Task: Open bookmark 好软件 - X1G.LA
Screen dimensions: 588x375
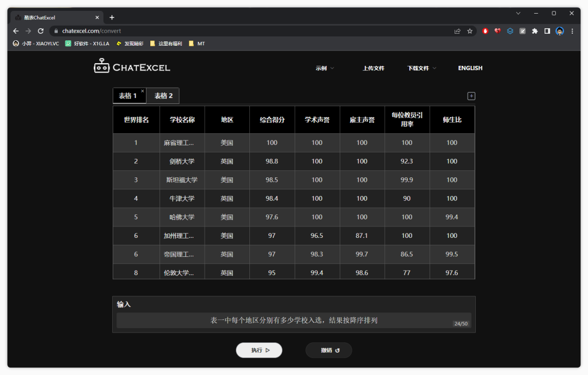Action: pos(87,44)
